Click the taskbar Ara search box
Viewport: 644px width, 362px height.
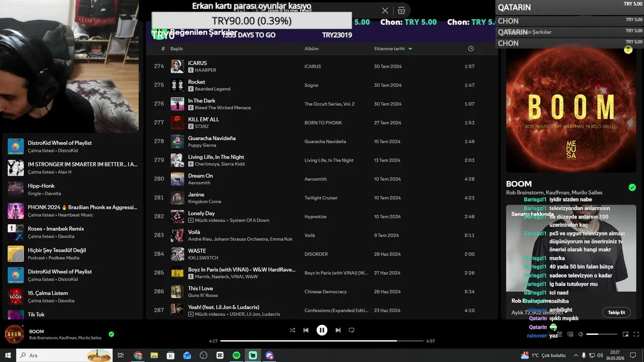(x=64, y=355)
